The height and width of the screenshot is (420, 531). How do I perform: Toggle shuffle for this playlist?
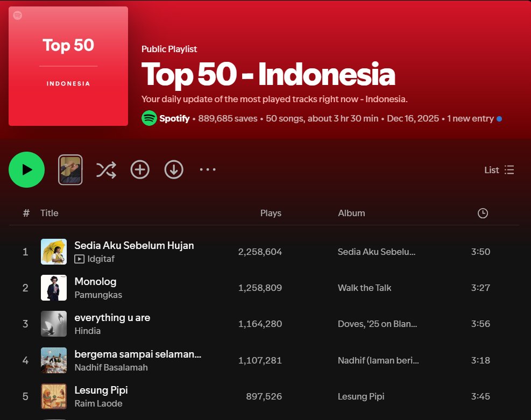point(106,170)
